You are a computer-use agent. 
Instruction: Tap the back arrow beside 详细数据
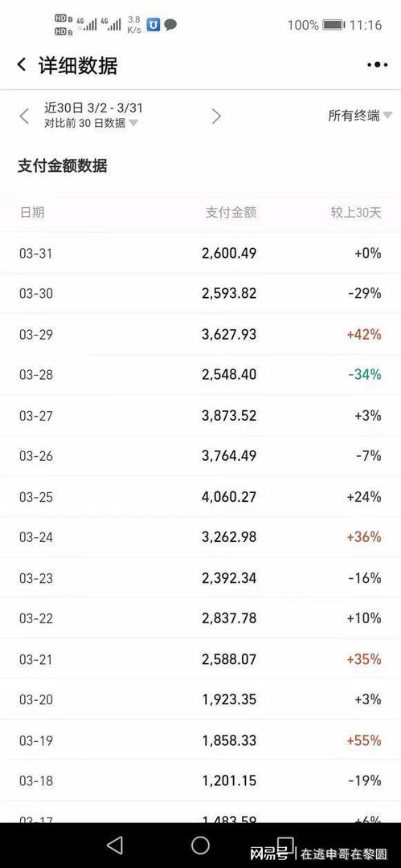(x=22, y=64)
